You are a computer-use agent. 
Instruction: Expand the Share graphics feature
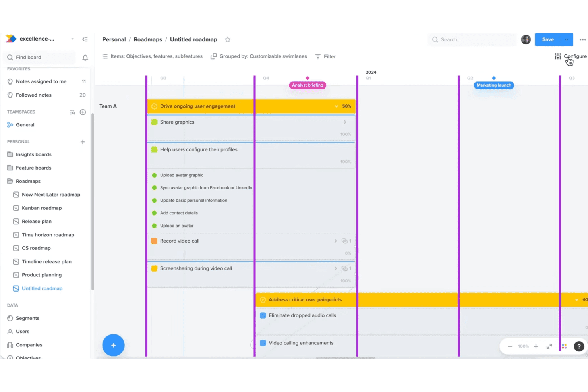click(345, 122)
